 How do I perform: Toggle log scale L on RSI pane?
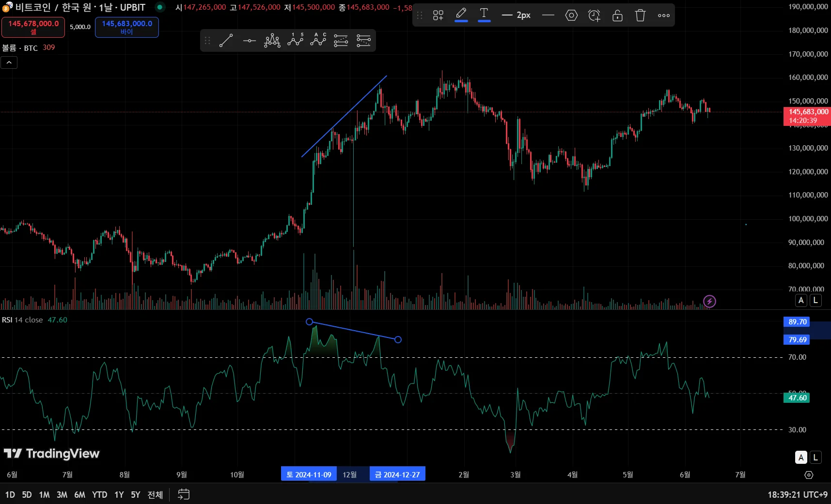point(815,458)
